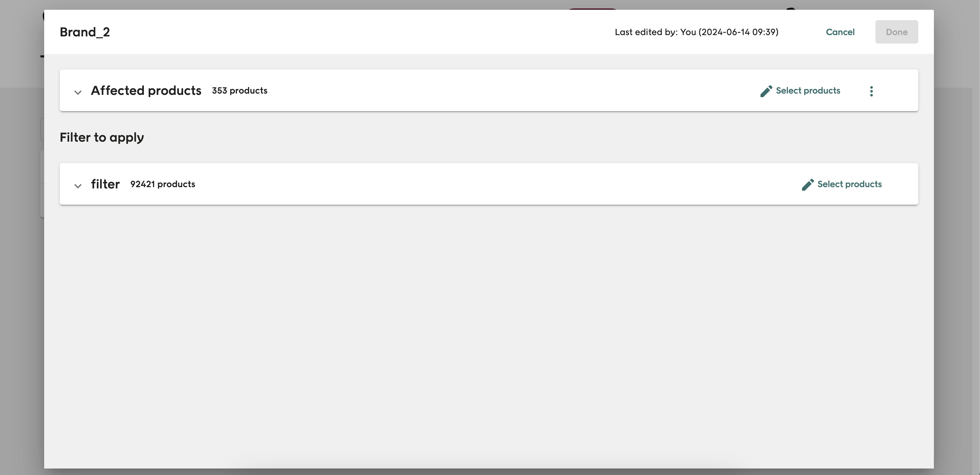The height and width of the screenshot is (475, 980).
Task: Click the Done button
Action: click(x=896, y=32)
